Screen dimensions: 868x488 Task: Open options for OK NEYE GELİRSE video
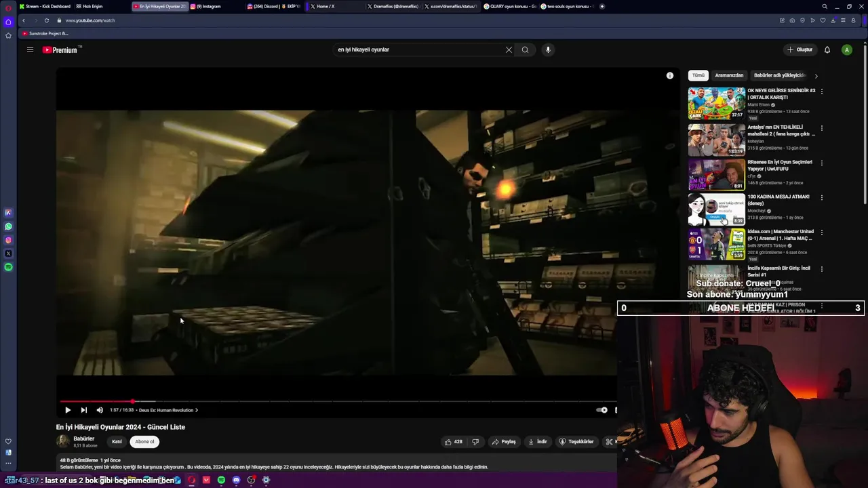822,91
